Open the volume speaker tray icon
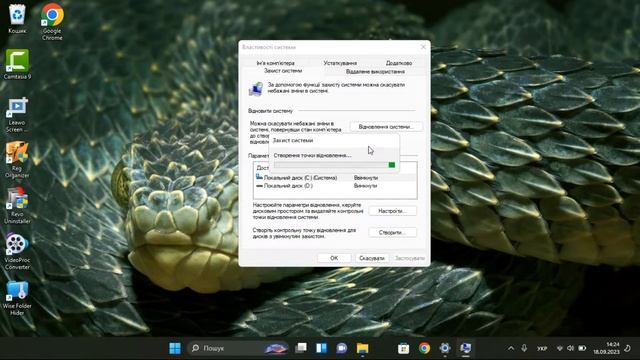This screenshot has height=360, width=640. tap(571, 348)
